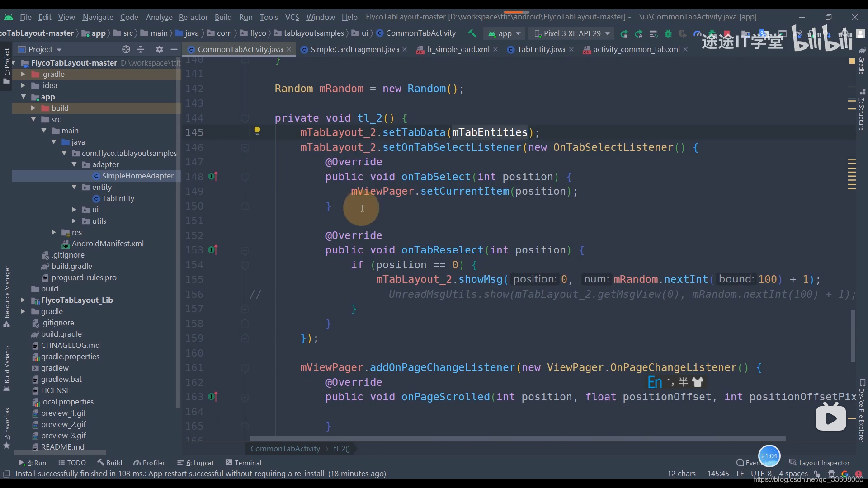Toggle the 1: Project tool window button

[7, 66]
